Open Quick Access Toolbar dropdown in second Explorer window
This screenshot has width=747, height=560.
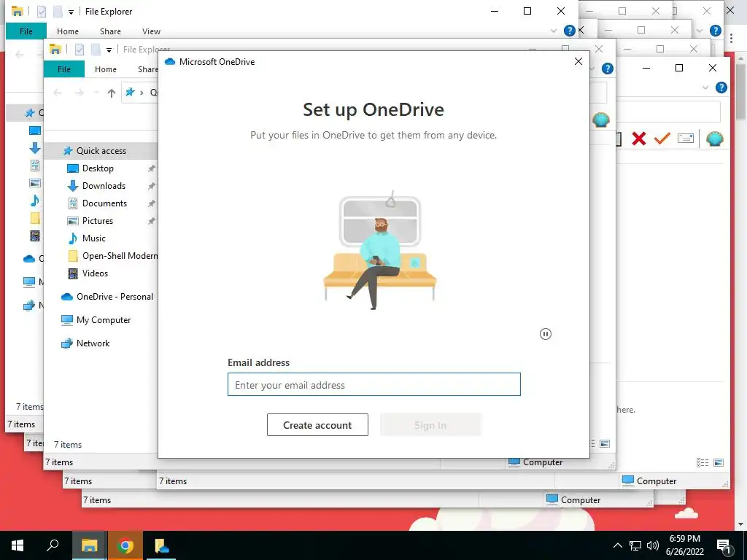click(109, 50)
